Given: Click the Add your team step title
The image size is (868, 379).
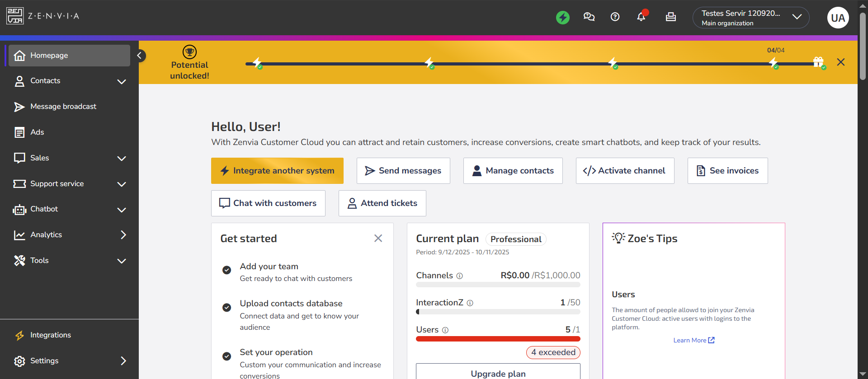Looking at the screenshot, I should 269,267.
